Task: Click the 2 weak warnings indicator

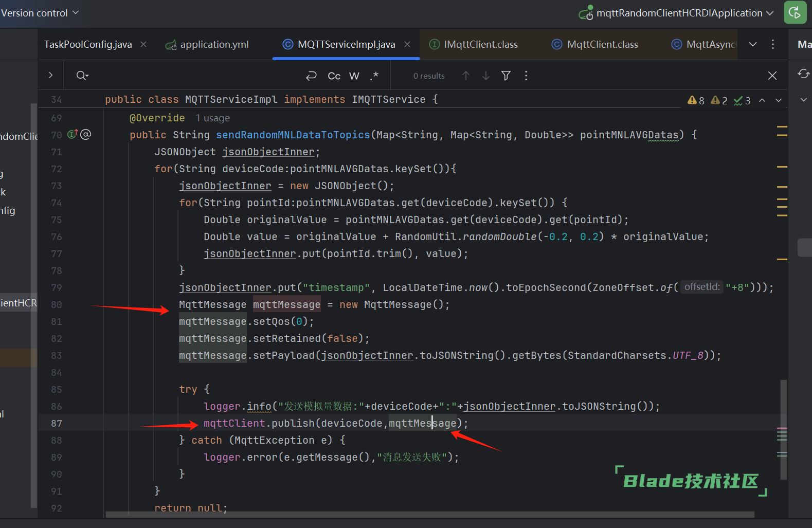Action: tap(719, 101)
